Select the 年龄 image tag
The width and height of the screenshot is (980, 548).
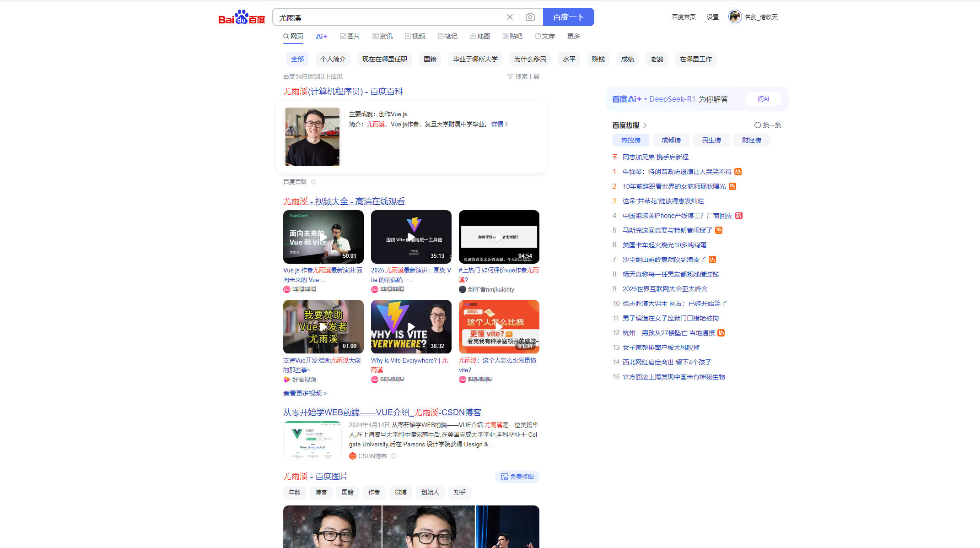pos(295,492)
